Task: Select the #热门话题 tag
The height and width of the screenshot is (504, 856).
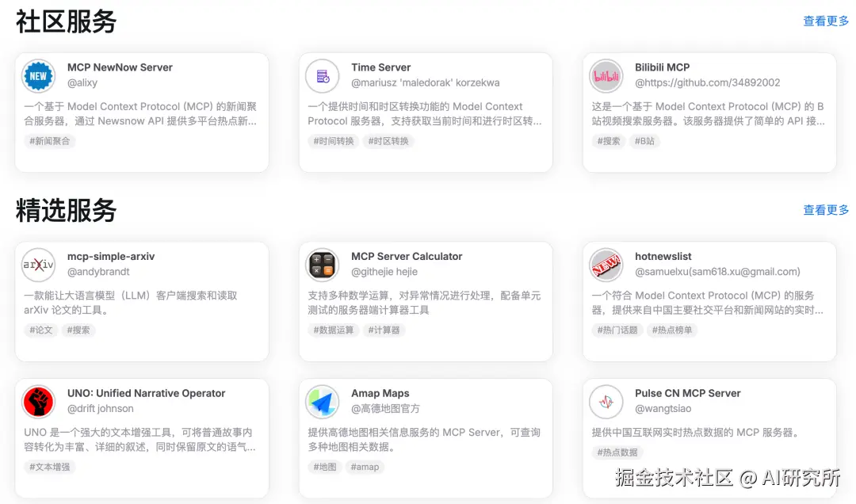Action: coord(617,330)
